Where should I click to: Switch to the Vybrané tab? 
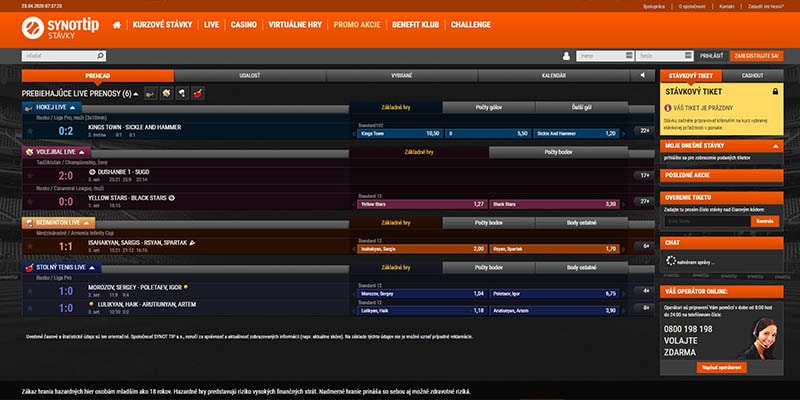pyautogui.click(x=402, y=76)
